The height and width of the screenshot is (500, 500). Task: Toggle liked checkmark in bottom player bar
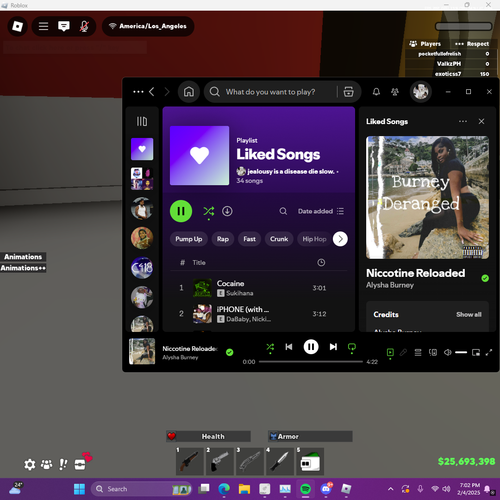tap(229, 352)
